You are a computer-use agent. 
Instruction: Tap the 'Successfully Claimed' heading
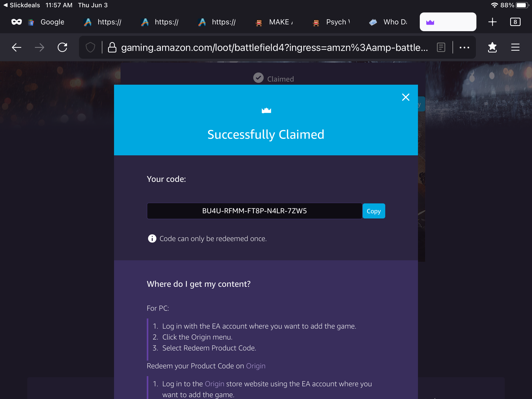266,135
